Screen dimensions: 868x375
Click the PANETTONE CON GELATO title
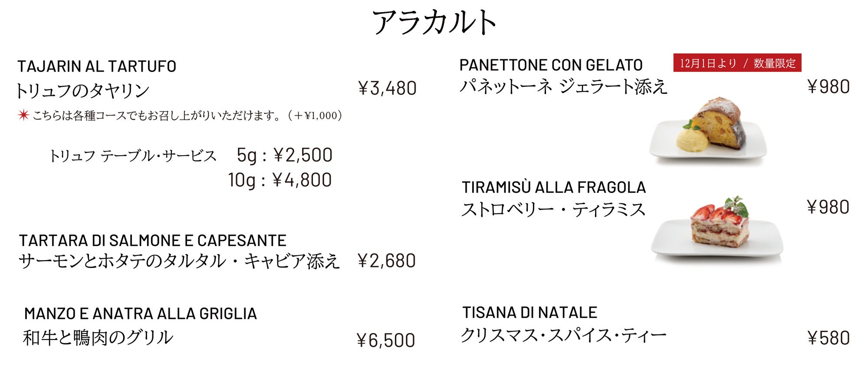pos(551,65)
